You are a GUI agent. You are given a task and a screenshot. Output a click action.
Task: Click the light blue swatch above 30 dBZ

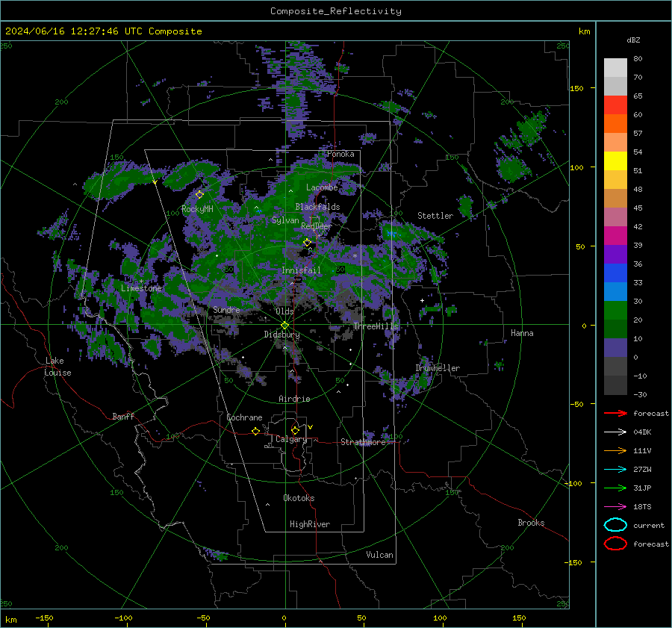tap(615, 292)
